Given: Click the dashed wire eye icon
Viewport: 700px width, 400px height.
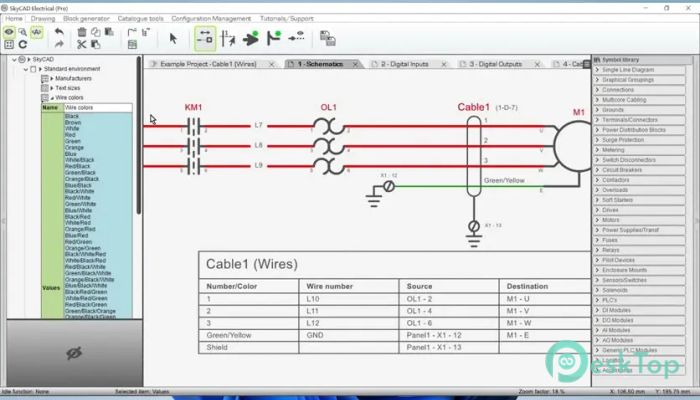Looking at the screenshot, I should pos(296,37).
